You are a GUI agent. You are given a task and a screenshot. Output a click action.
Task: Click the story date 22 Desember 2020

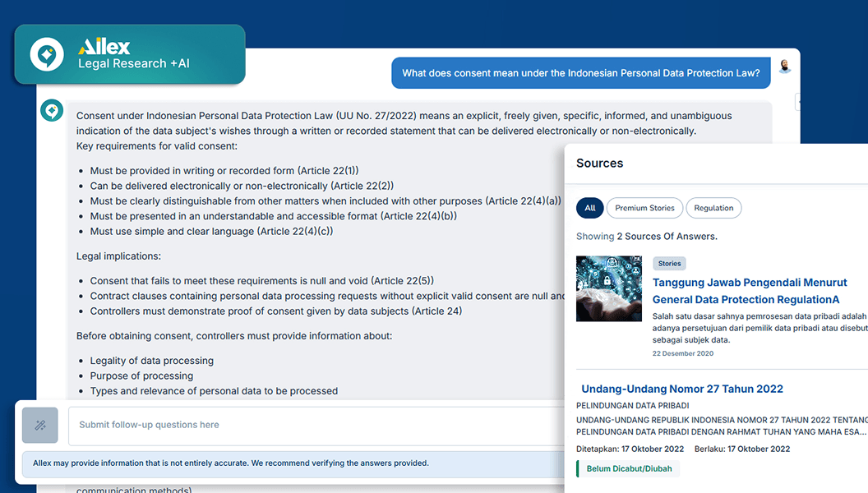682,353
